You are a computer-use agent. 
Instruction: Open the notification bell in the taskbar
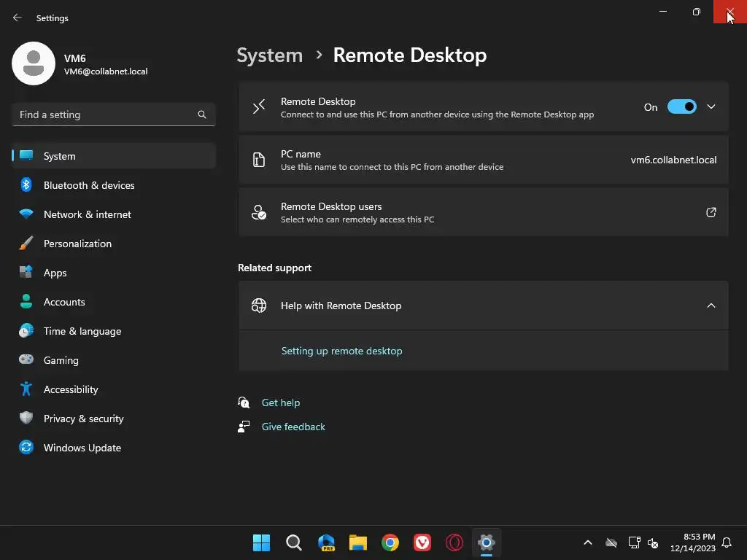pos(727,542)
